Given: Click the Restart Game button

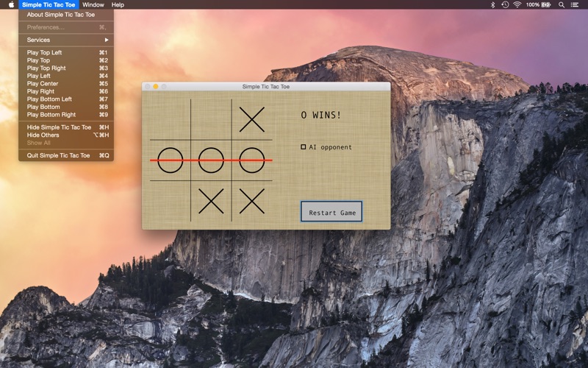Looking at the screenshot, I should tap(331, 211).
